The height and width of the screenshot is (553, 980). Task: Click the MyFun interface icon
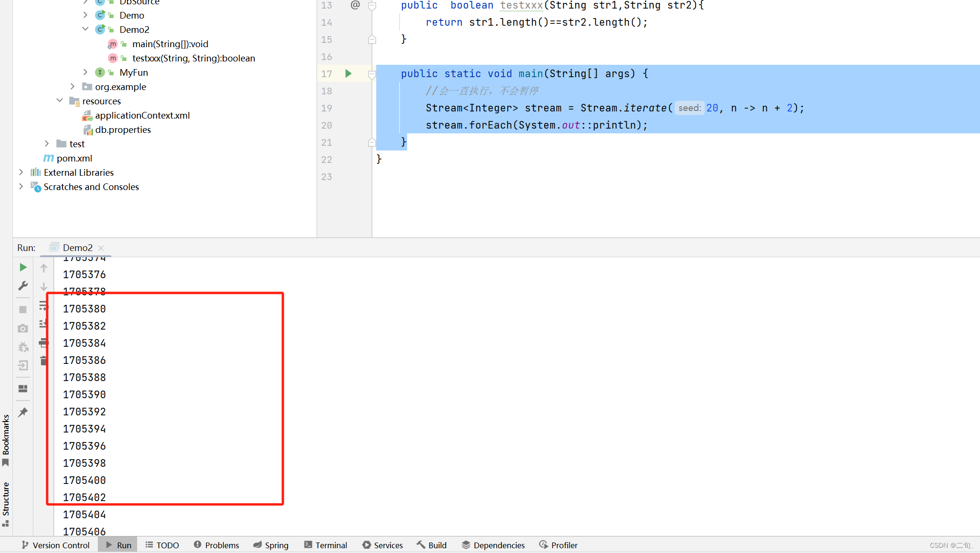[x=100, y=72]
